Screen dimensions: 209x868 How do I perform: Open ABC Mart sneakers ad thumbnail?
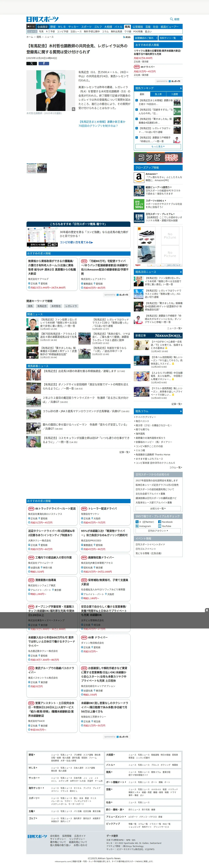click(x=146, y=236)
